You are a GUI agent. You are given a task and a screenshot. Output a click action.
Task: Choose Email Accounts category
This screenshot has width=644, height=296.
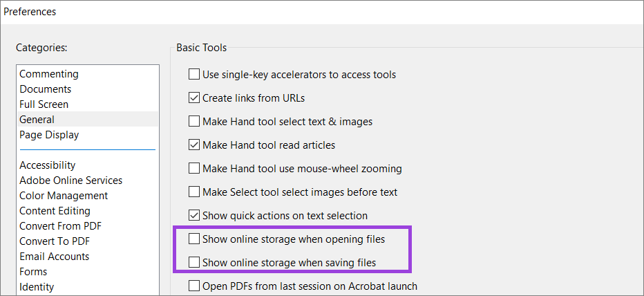coord(55,257)
